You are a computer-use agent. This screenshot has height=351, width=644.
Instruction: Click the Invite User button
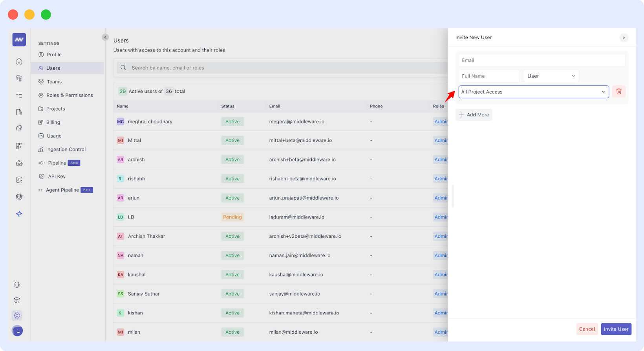(616, 329)
